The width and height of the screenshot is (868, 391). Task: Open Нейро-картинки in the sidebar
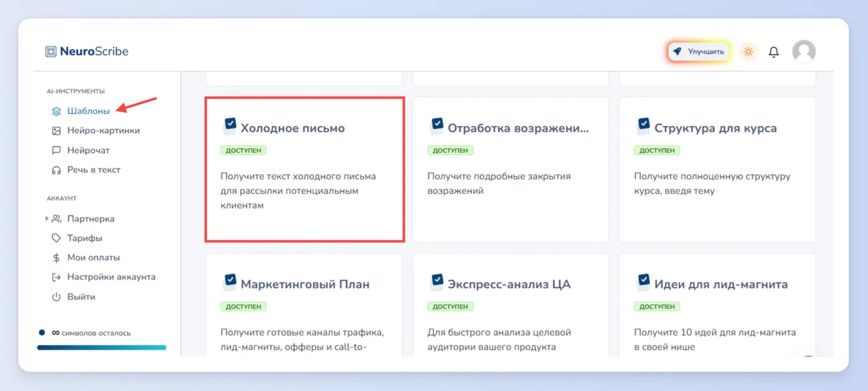click(x=104, y=131)
